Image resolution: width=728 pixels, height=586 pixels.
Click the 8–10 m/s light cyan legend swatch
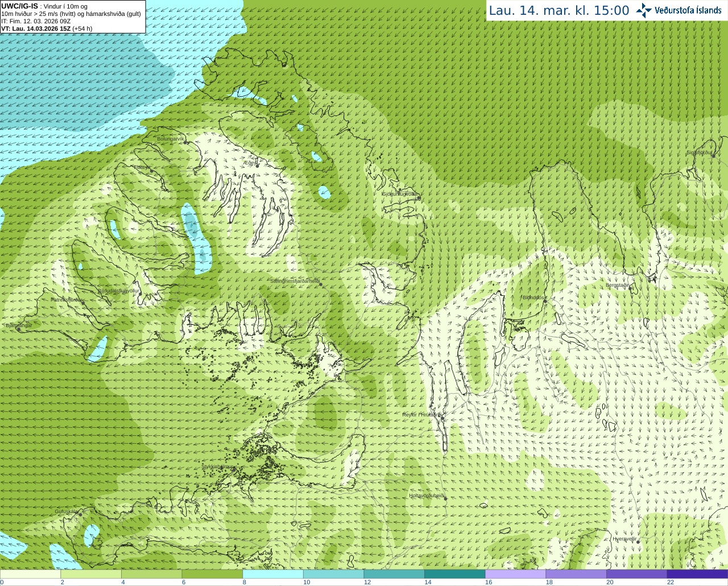pos(273,574)
